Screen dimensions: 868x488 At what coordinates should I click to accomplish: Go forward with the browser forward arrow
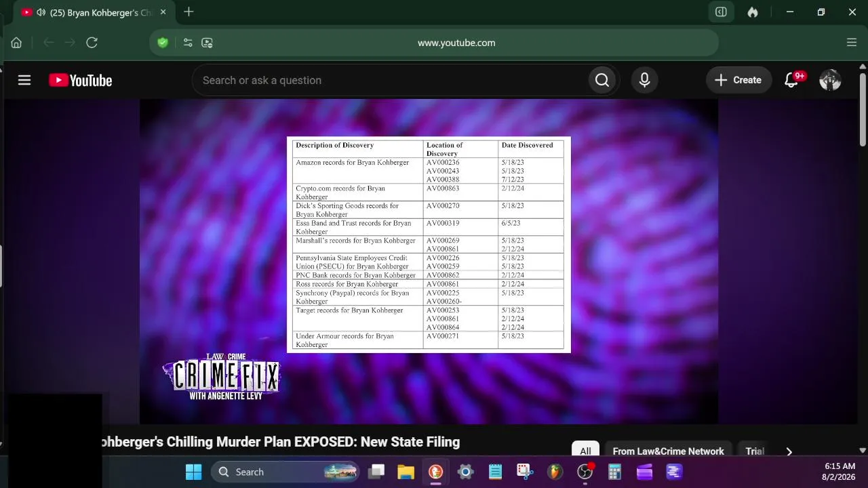[70, 43]
